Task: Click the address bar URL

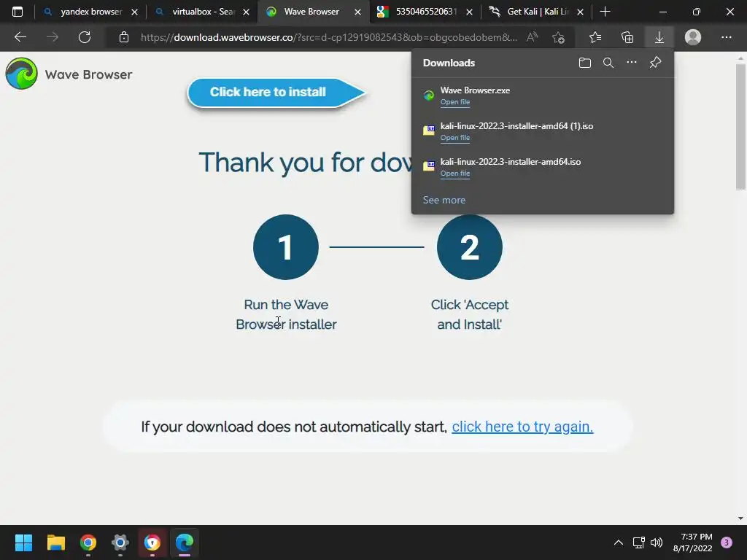Action: click(329, 37)
